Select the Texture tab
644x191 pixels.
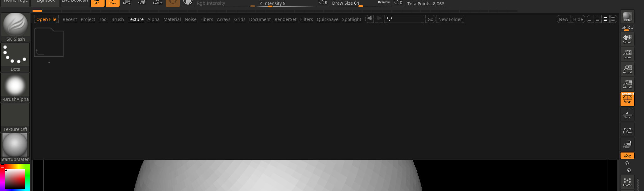coord(136,19)
